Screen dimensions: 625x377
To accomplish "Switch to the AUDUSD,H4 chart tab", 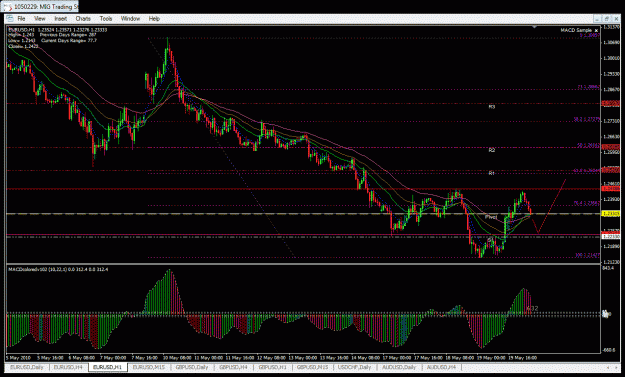I will pos(442,367).
